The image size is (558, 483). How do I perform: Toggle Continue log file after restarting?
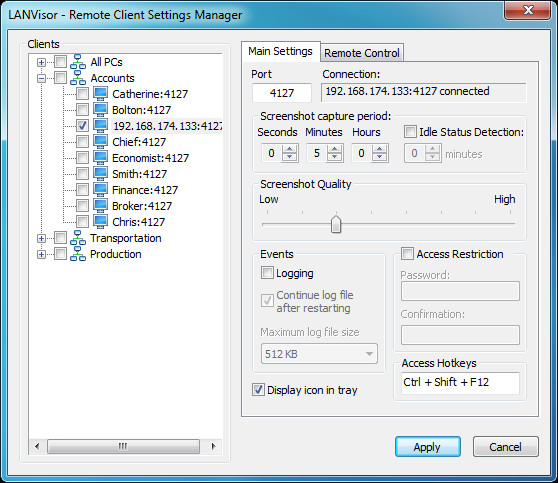pos(267,301)
